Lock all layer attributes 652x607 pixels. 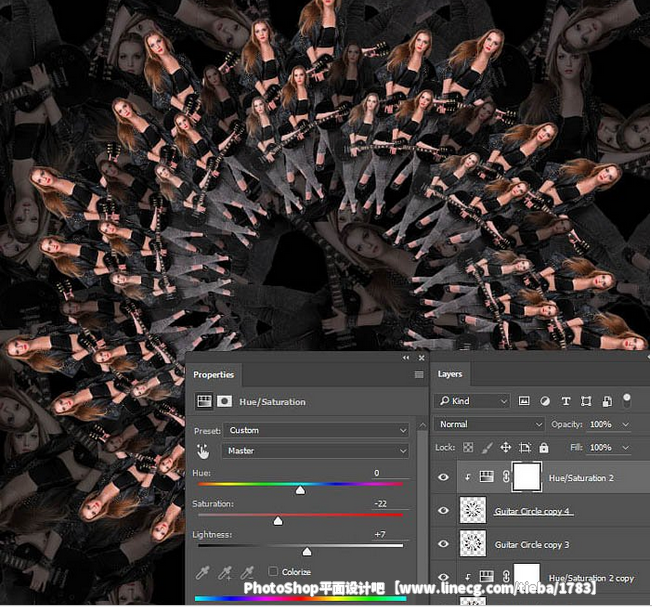[x=543, y=447]
